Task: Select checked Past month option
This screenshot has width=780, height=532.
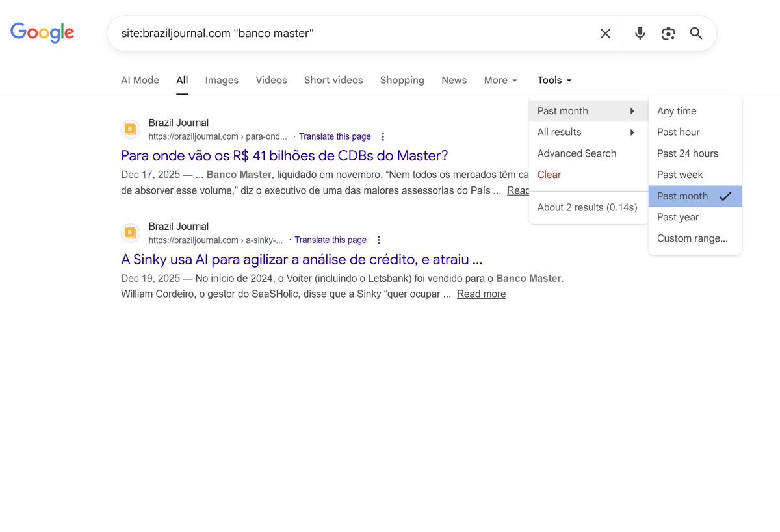Action: pyautogui.click(x=695, y=196)
